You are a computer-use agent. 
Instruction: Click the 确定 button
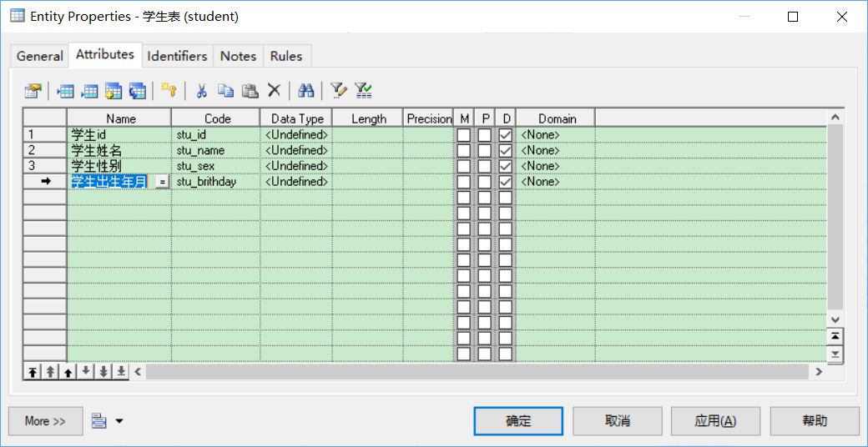(518, 421)
